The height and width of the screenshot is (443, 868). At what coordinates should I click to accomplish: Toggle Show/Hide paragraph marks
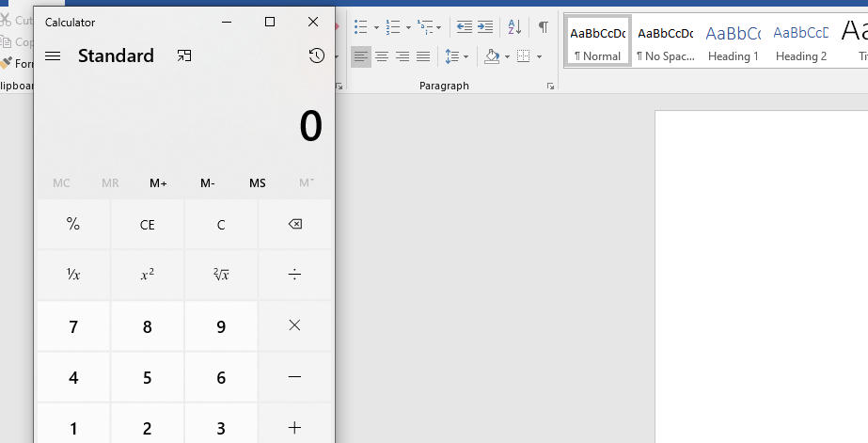543,27
